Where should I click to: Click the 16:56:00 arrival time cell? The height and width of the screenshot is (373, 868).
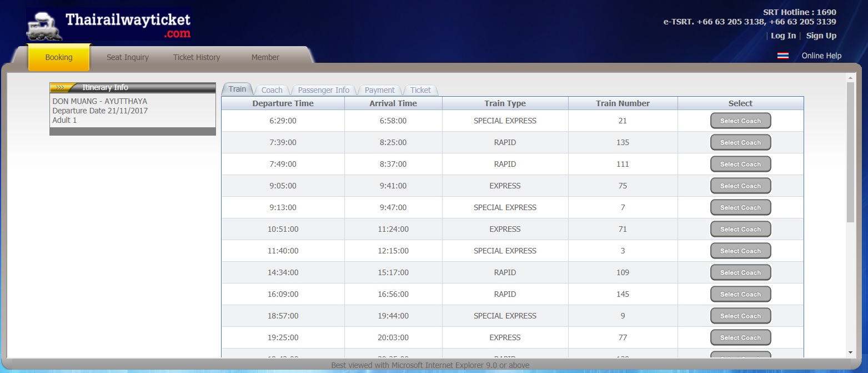[393, 294]
